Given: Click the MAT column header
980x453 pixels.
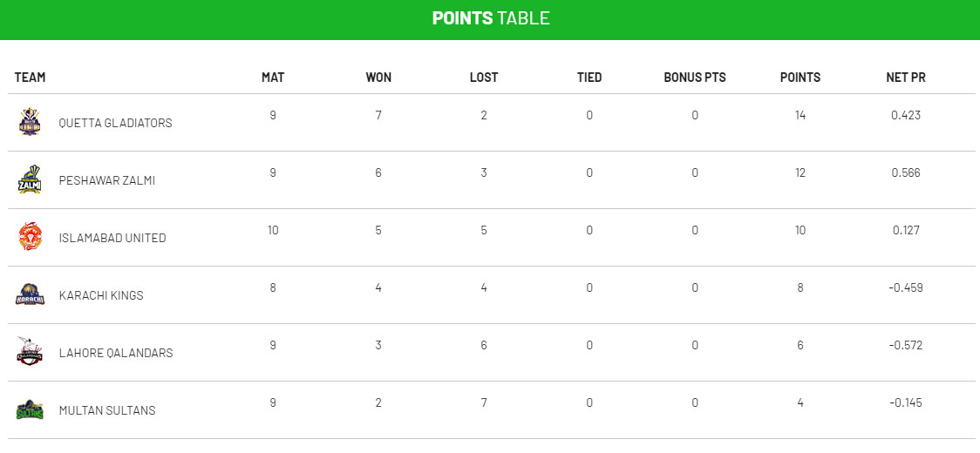Looking at the screenshot, I should (x=273, y=78).
